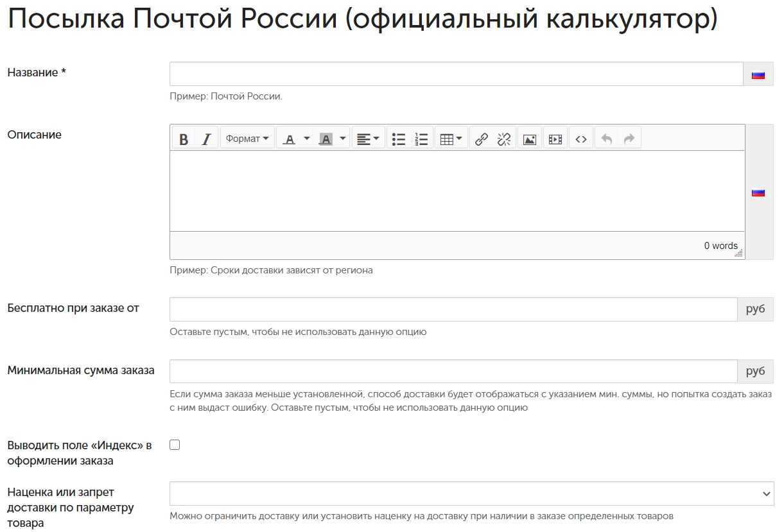Screen dimensions: 784x532
Task: Open background color picker arrow
Action: click(343, 139)
